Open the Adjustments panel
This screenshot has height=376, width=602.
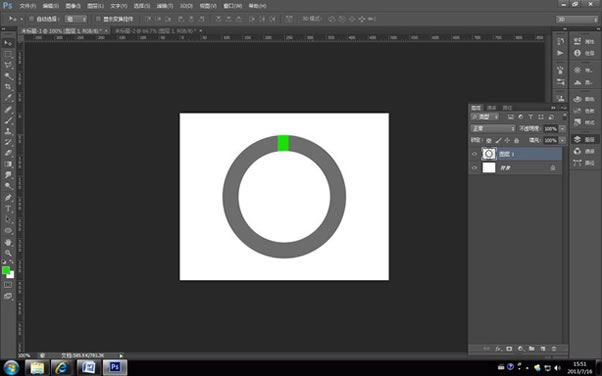click(584, 70)
